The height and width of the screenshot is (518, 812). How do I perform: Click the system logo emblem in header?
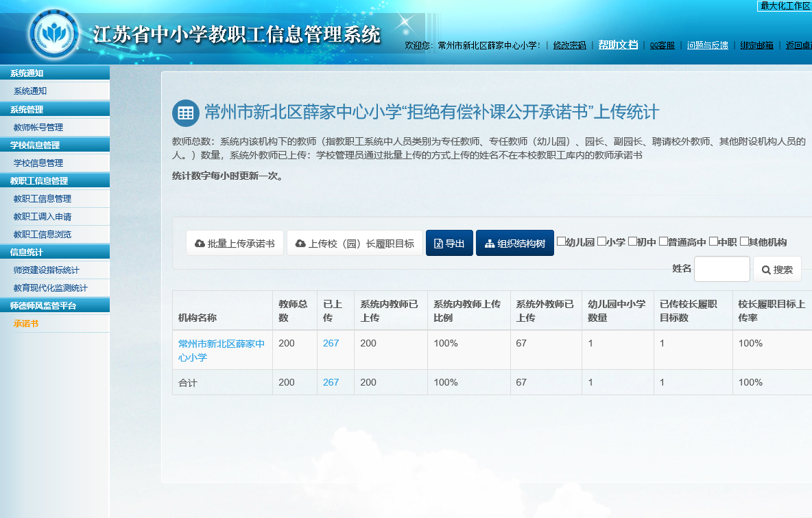[x=54, y=33]
